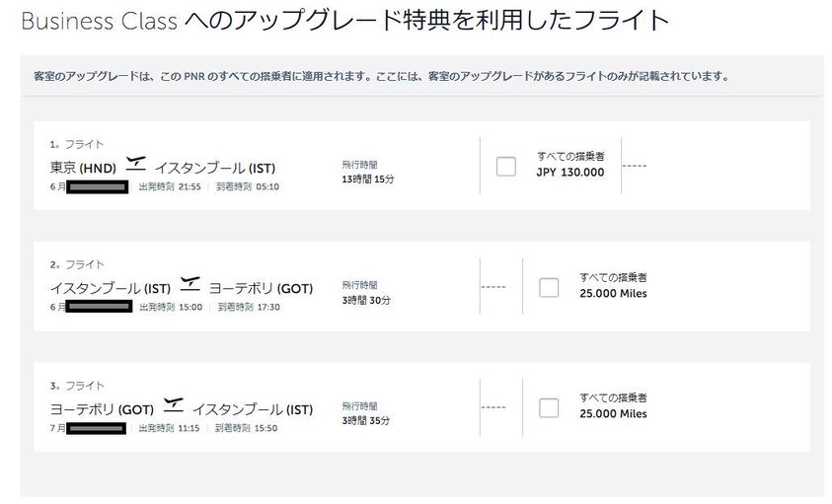Click the Business Class upgrade page heading
832x504 pixels.
tap(344, 20)
